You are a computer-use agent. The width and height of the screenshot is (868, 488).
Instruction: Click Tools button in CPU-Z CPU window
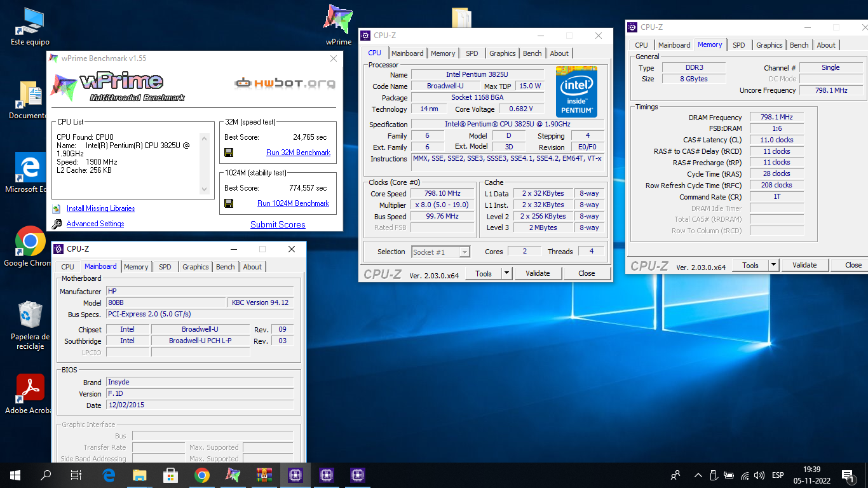pyautogui.click(x=484, y=273)
